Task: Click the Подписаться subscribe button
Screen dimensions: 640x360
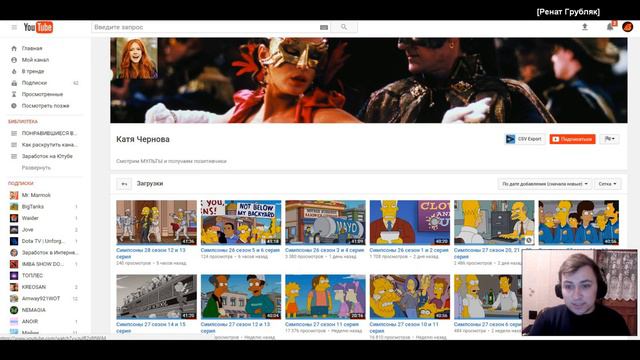Action: [x=572, y=139]
